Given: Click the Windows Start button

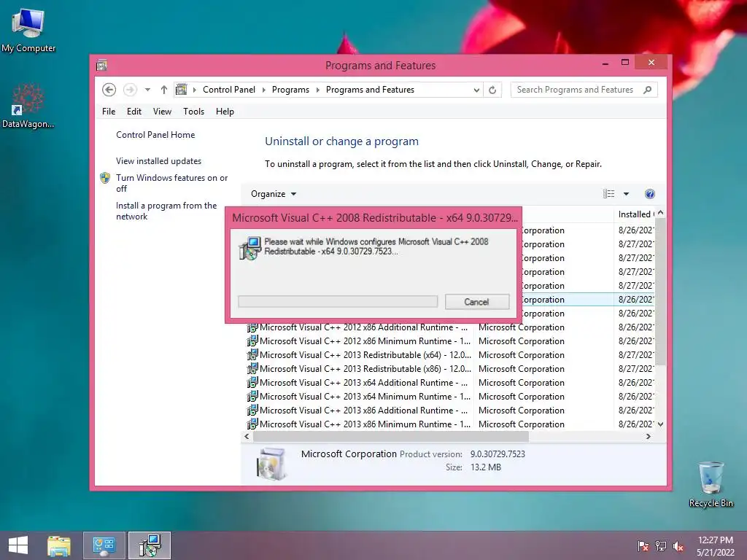Looking at the screenshot, I should 18,545.
